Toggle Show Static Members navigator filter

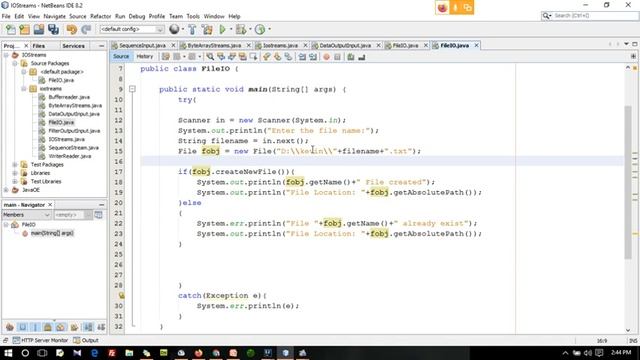pyautogui.click(x=35, y=327)
